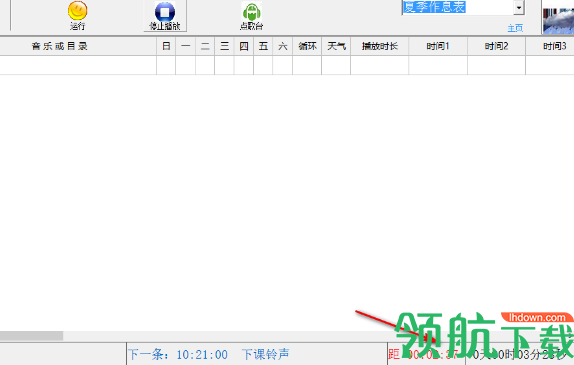Click the 下一条: 10:21:00 status text
The image size is (574, 365).
tap(178, 354)
